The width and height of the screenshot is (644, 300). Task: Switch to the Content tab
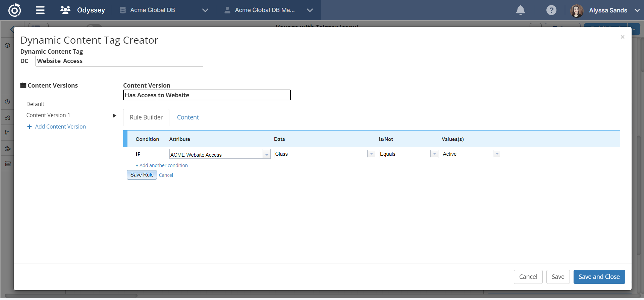(188, 117)
